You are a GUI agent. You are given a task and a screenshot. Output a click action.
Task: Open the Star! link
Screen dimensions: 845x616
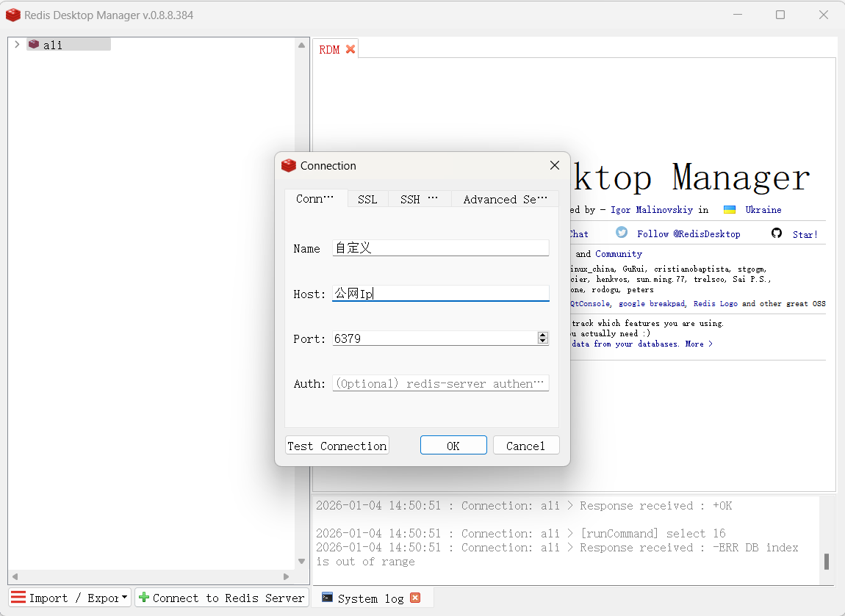[x=805, y=234]
